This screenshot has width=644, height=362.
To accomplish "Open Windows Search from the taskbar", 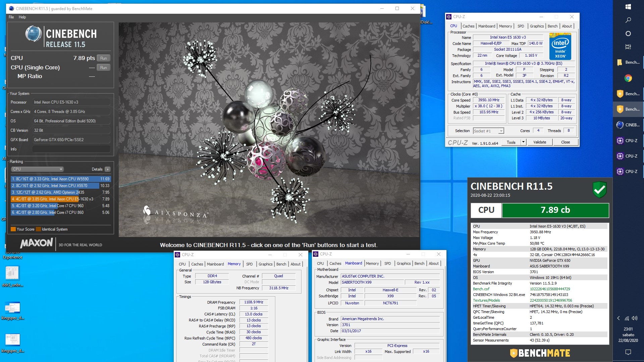I will (x=628, y=20).
